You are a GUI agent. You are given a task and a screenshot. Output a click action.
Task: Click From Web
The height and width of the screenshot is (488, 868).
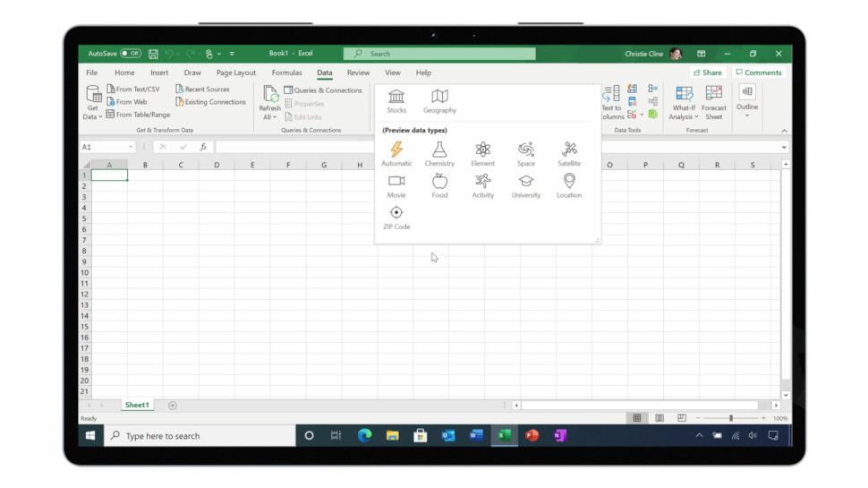[127, 101]
